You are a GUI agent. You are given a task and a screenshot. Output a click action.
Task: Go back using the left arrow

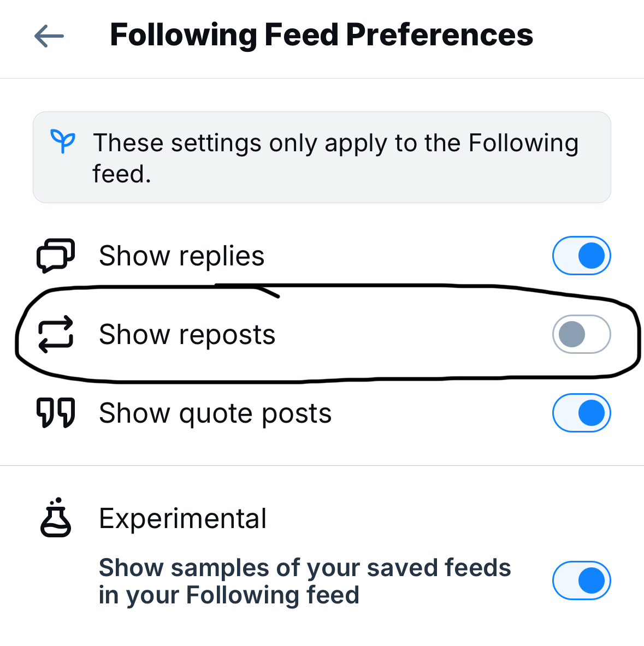coord(49,37)
